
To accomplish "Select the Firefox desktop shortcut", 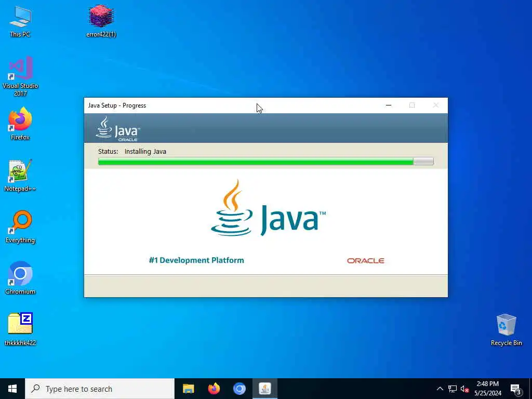I will coord(20,124).
